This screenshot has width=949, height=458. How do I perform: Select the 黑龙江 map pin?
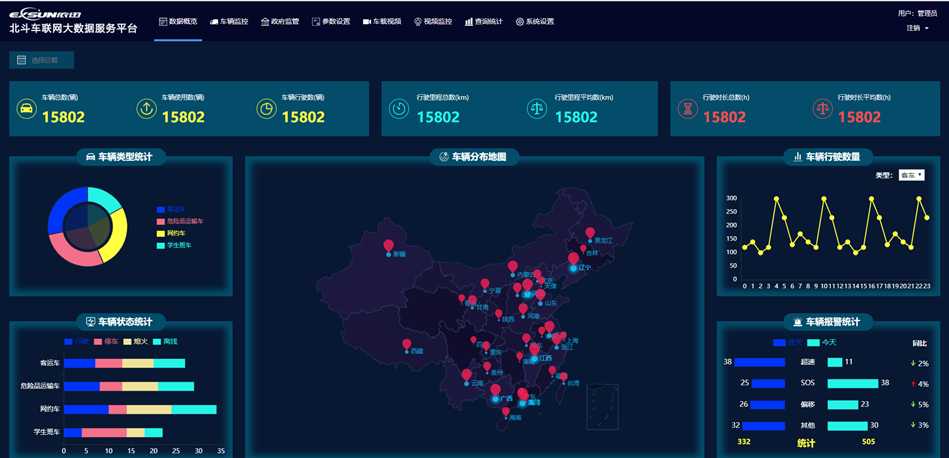590,233
